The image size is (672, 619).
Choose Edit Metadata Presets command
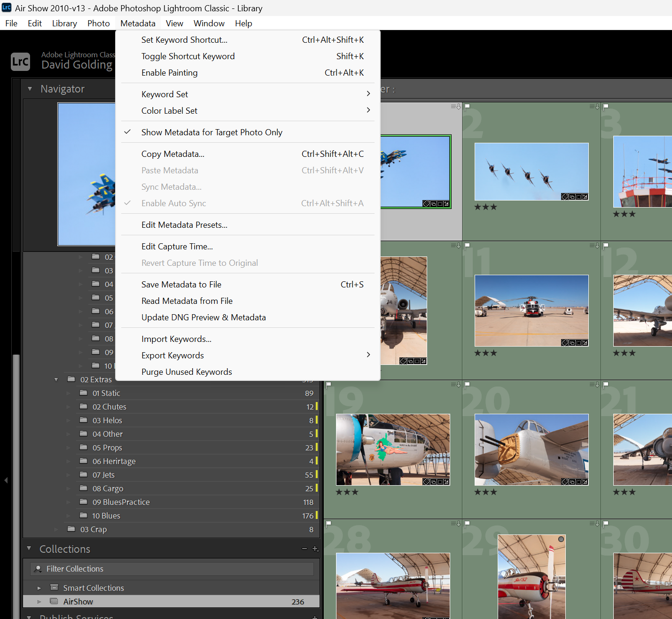184,224
